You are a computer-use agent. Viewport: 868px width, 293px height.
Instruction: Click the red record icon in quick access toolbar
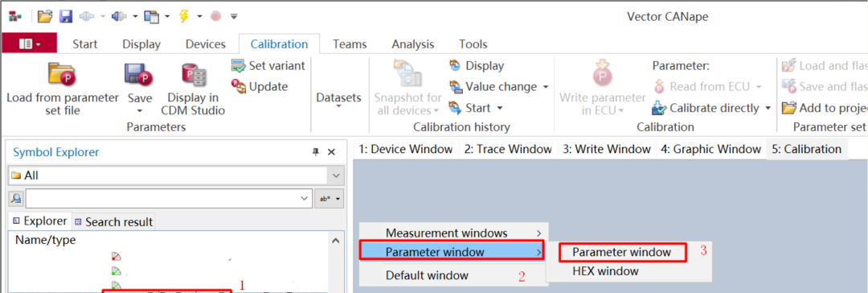(x=216, y=16)
